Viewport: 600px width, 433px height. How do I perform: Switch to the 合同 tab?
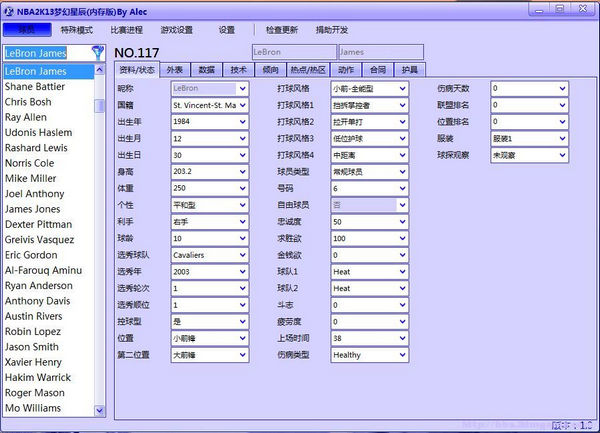click(x=378, y=70)
